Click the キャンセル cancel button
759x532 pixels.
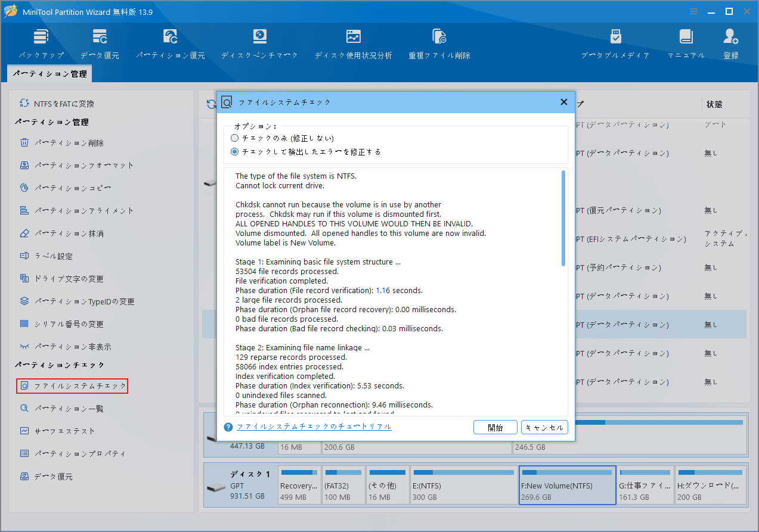544,427
